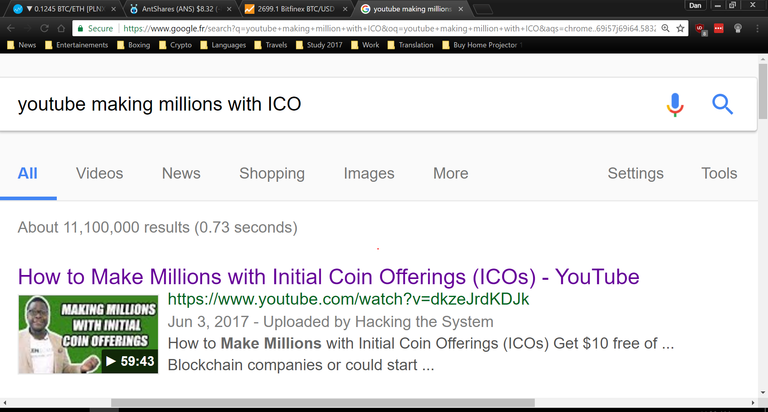Open the Tools options for results

pos(718,173)
